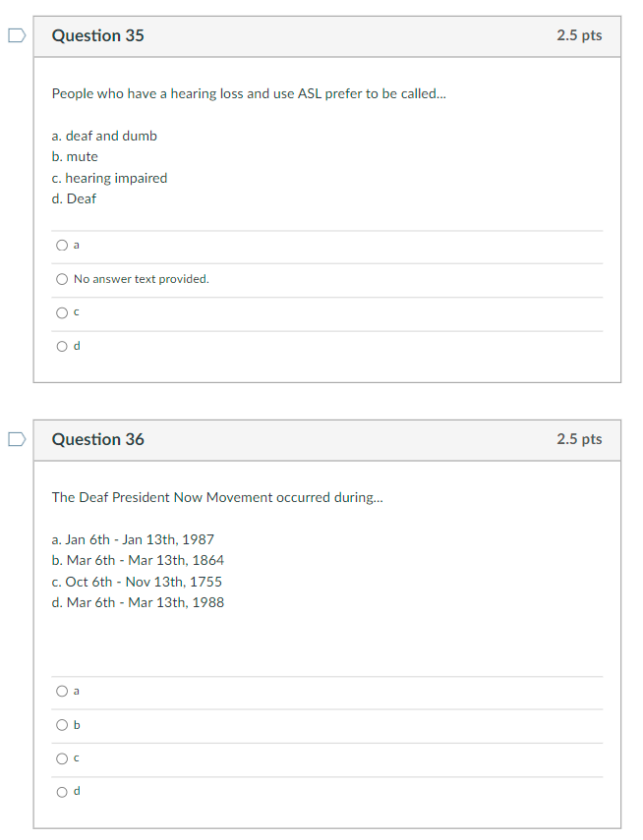Image resolution: width=643 pixels, height=840 pixels.
Task: Select answer d for Question 35
Action: [62, 346]
